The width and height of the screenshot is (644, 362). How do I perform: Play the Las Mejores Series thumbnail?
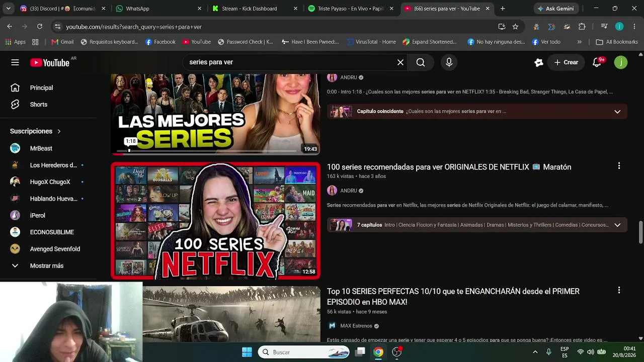(215, 114)
